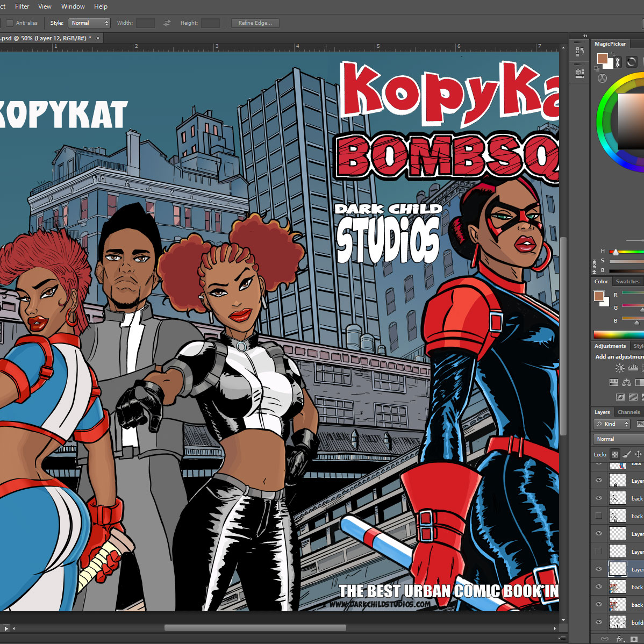Click the horizontal scrollbar left arrow
The image size is (644, 644).
coord(14,628)
